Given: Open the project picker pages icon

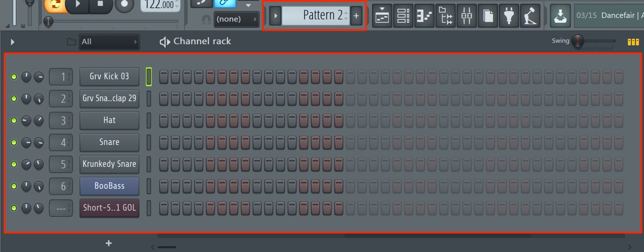Looking at the screenshot, I should click(488, 16).
